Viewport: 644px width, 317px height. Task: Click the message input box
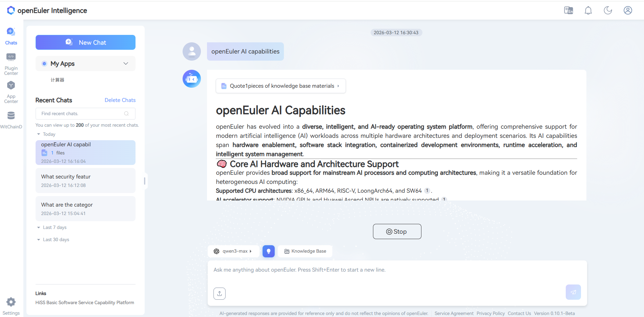tap(397, 270)
